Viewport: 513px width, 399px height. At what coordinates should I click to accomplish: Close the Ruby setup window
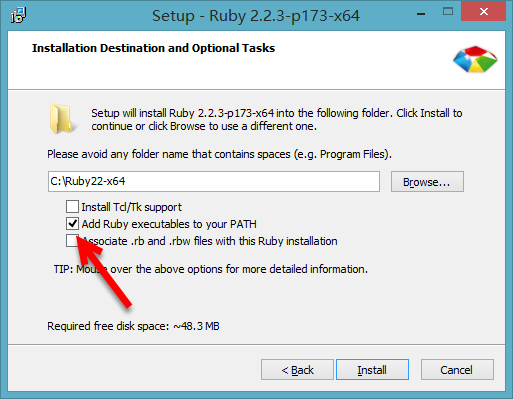[483, 12]
